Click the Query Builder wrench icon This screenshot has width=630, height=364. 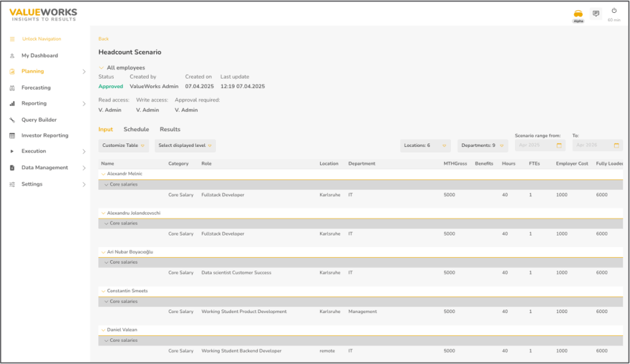[12, 120]
